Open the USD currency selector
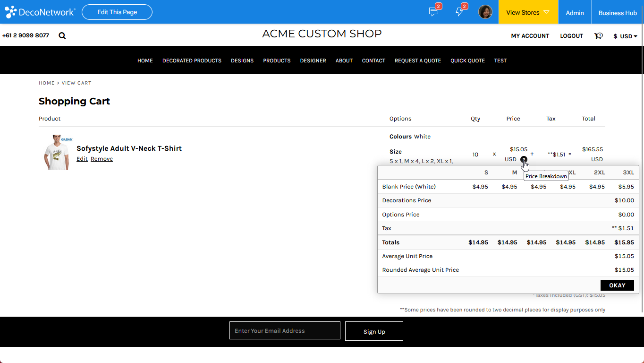The image size is (644, 363). [625, 36]
